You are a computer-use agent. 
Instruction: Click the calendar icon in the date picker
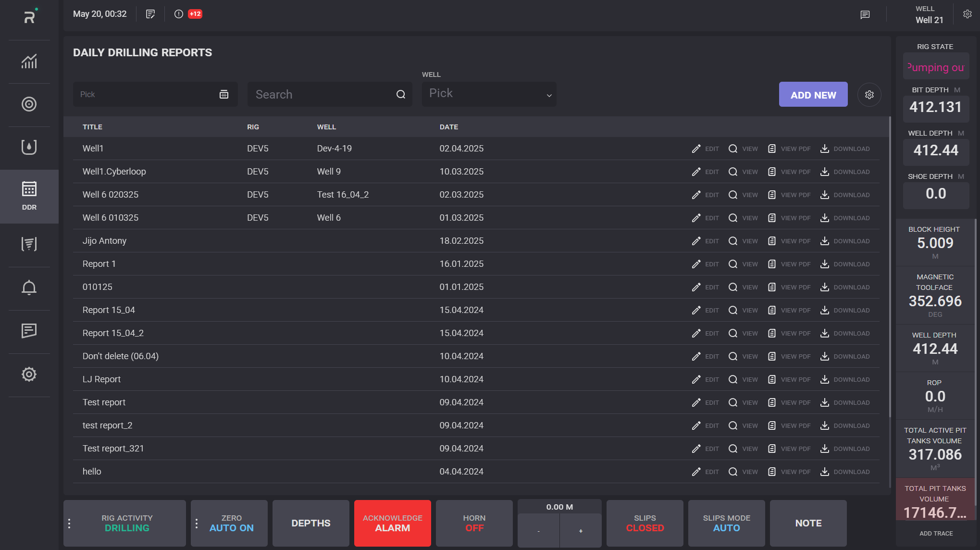[x=224, y=94]
